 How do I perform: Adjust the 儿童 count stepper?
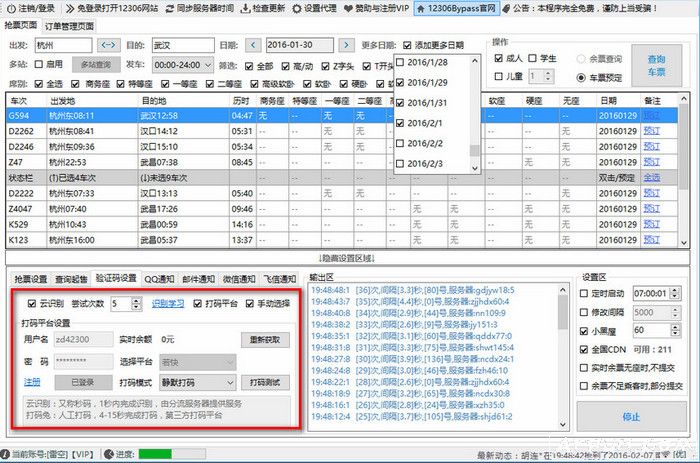tap(548, 76)
